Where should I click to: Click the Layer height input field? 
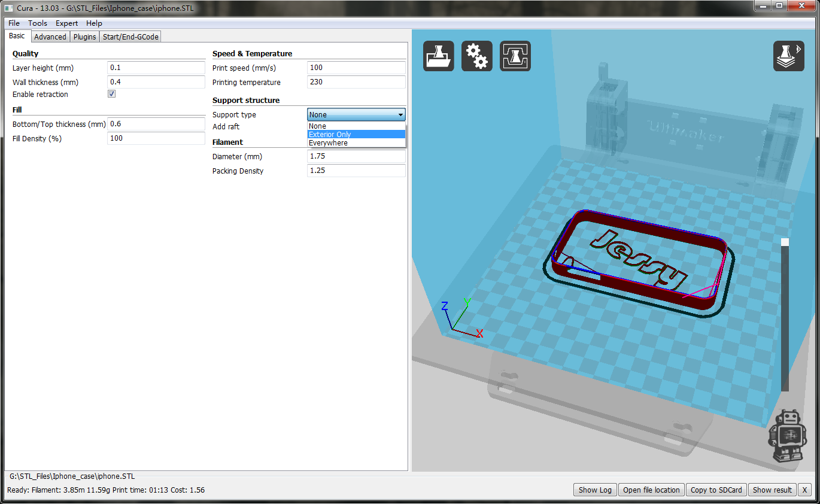(x=156, y=68)
